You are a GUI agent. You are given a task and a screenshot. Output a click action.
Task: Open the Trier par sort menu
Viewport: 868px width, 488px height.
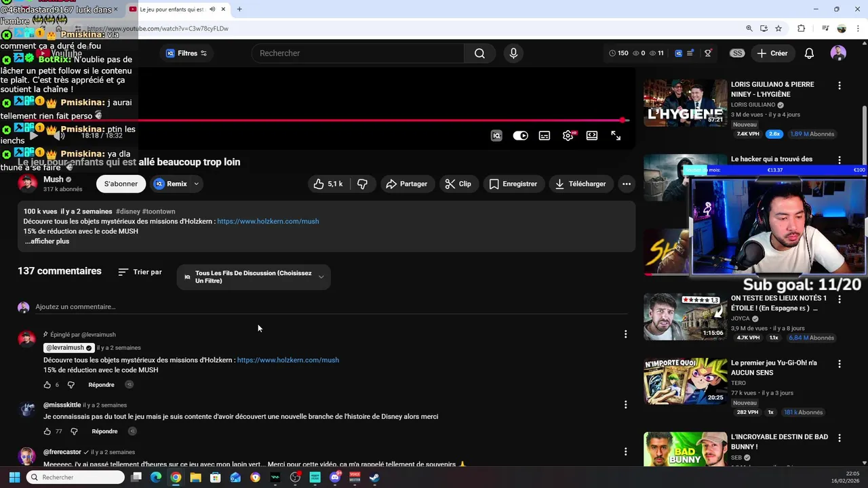click(x=140, y=272)
